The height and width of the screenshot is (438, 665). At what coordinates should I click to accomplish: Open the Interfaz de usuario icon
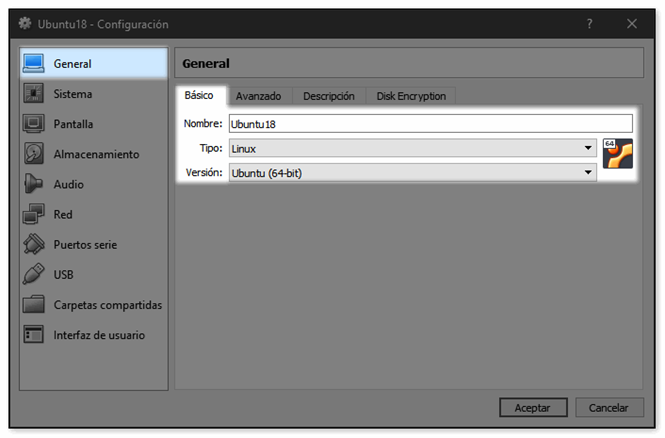pos(34,335)
